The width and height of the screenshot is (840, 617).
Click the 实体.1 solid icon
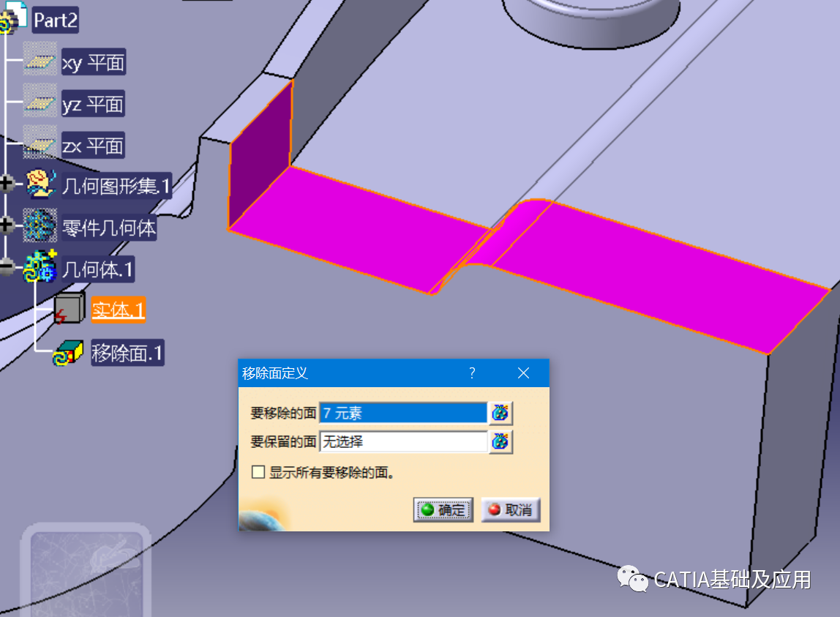click(70, 308)
